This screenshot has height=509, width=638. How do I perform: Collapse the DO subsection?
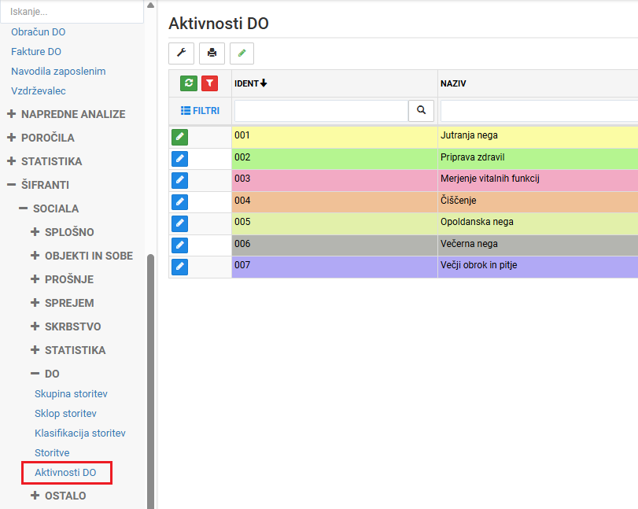coord(45,374)
